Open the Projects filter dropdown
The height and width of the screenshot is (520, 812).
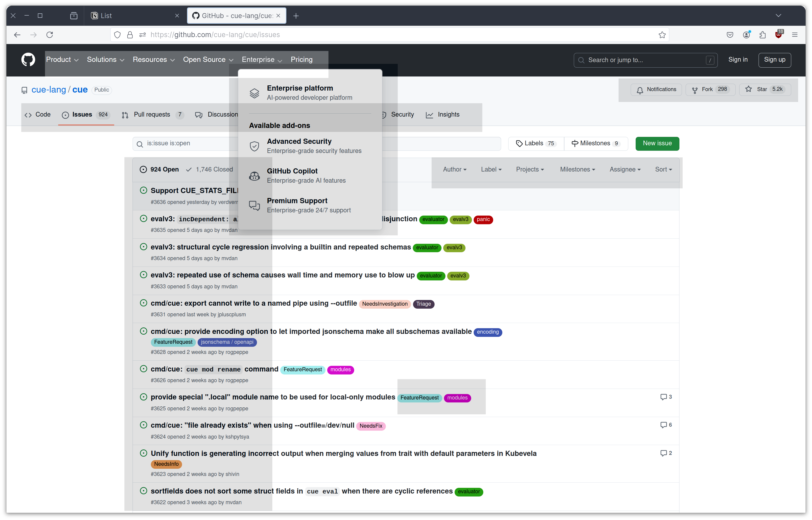(x=530, y=170)
